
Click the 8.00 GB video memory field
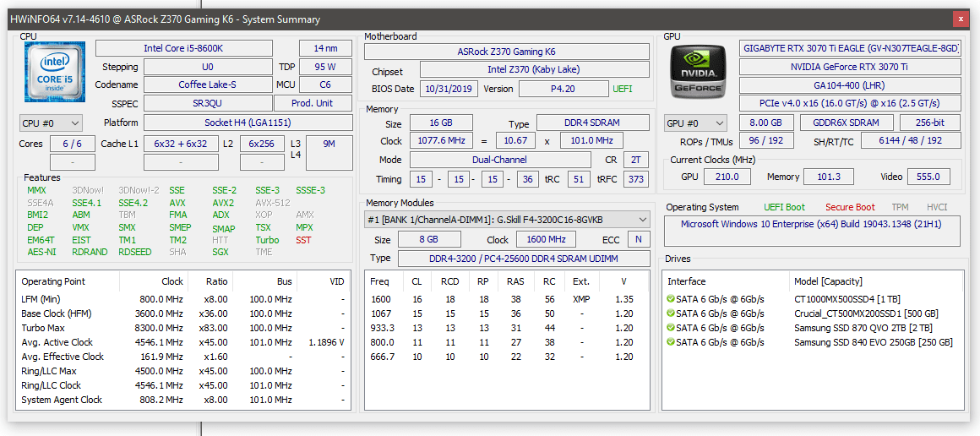point(767,123)
